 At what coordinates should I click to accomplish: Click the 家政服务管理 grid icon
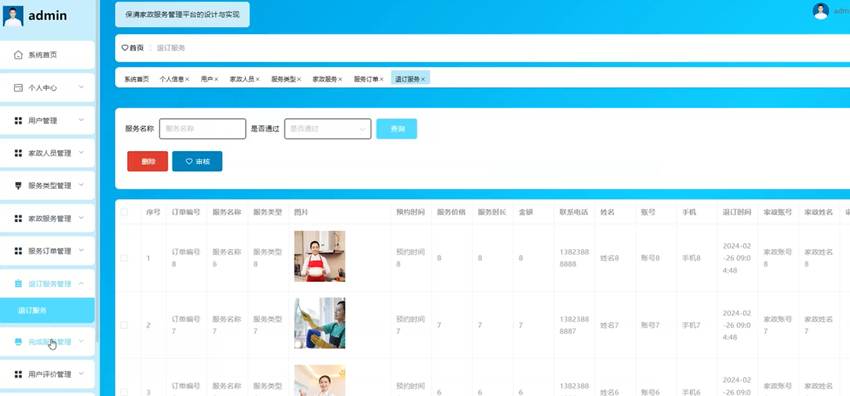tap(18, 219)
